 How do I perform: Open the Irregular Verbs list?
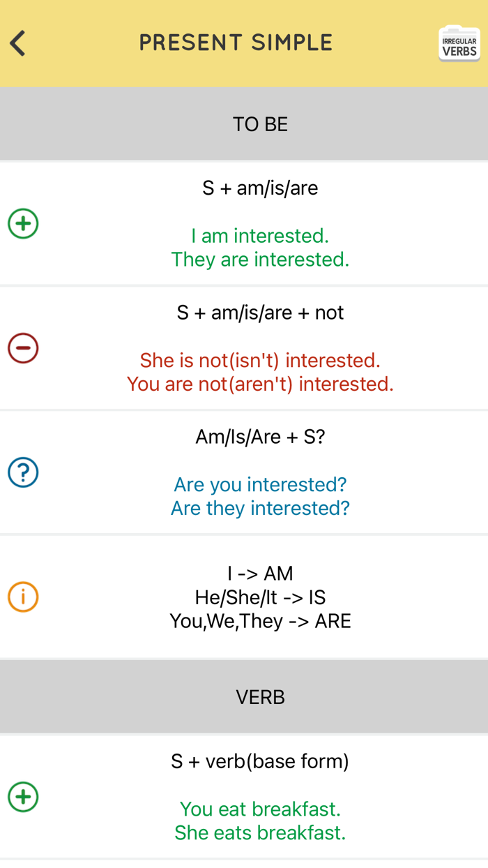pos(459,43)
